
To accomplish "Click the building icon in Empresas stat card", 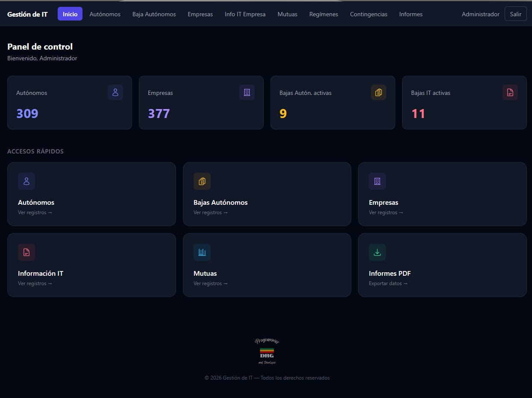I will [247, 92].
